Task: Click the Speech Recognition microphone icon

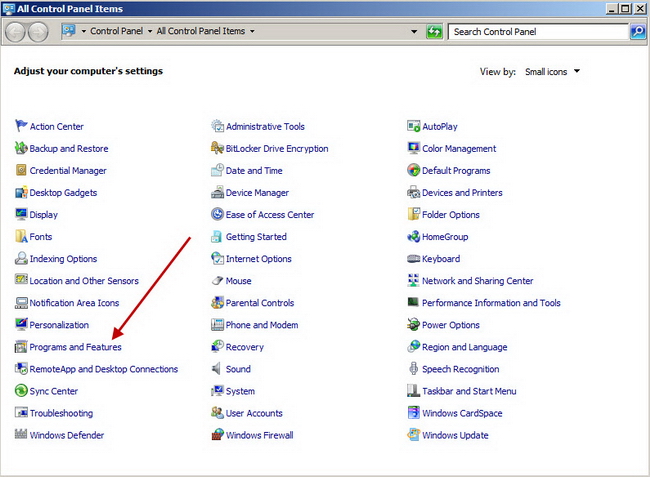Action: (414, 368)
